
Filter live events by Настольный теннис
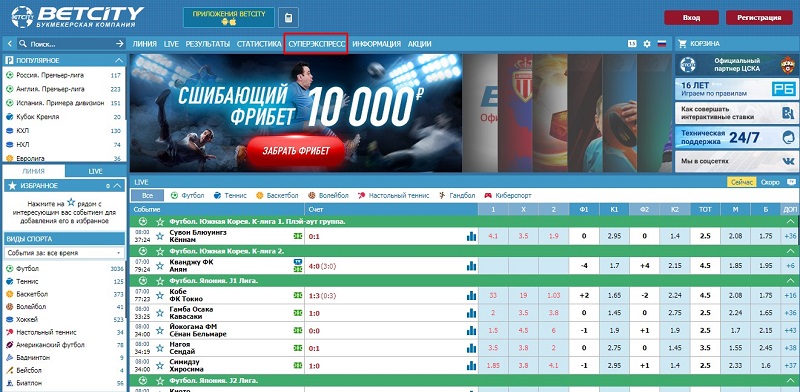click(x=393, y=195)
